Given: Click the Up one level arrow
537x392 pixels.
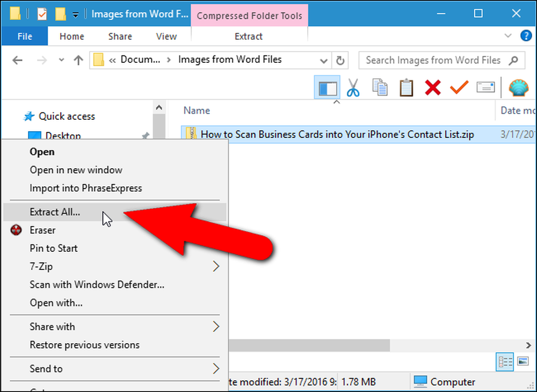Looking at the screenshot, I should tap(78, 60).
